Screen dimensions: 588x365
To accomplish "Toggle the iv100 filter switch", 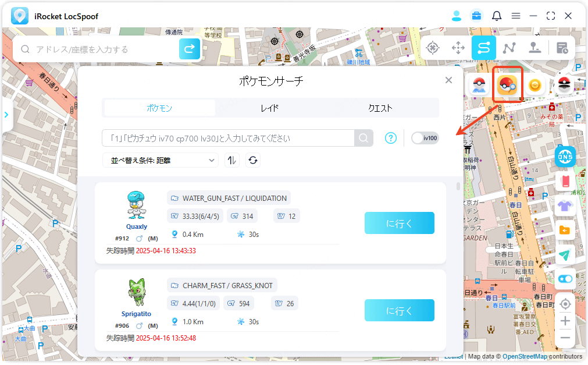I will point(425,138).
